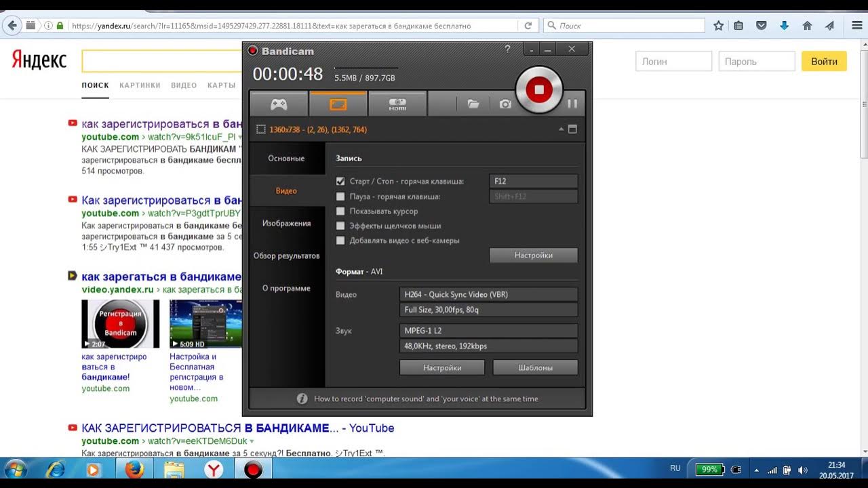
Task: Click the H264 Quick Sync Video field
Action: tap(488, 294)
